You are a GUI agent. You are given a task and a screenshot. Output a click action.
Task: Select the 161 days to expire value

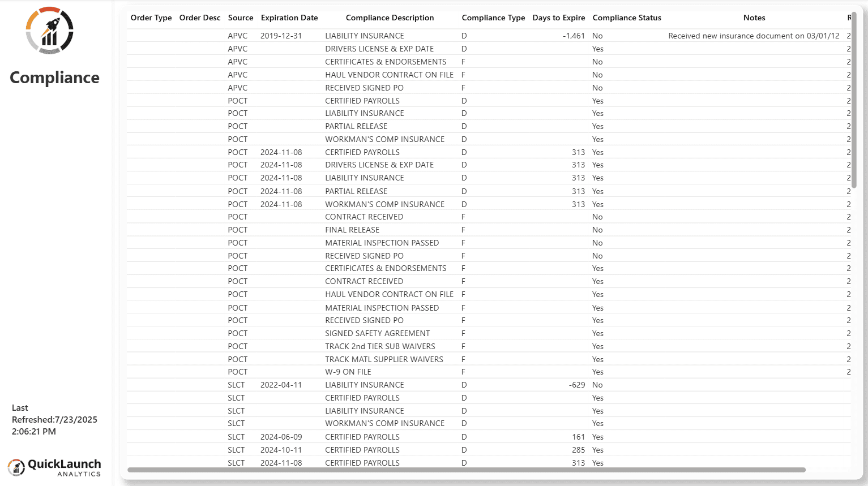coord(579,437)
